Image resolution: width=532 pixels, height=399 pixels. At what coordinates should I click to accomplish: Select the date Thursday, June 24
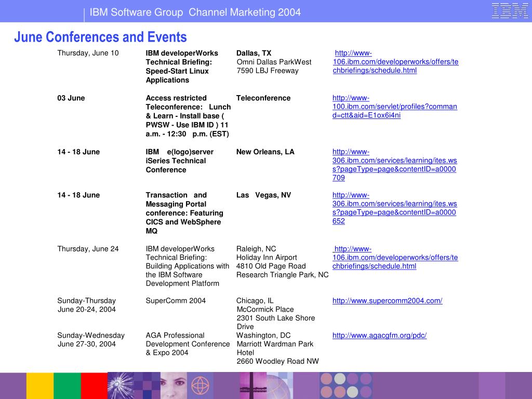pyautogui.click(x=88, y=249)
